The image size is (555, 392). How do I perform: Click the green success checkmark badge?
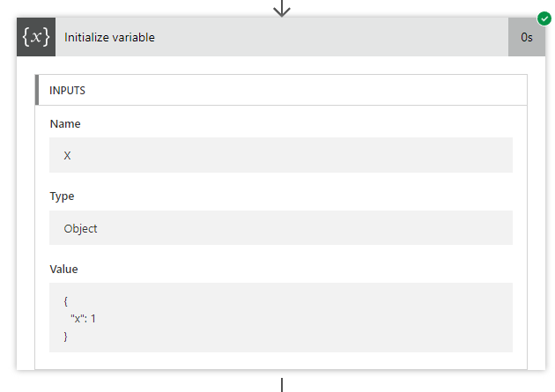point(544,18)
